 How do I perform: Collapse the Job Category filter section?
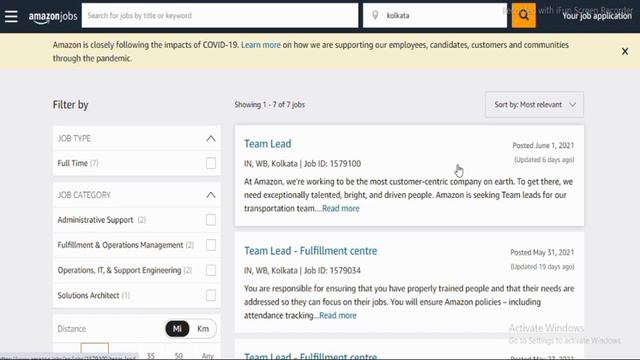tap(211, 195)
